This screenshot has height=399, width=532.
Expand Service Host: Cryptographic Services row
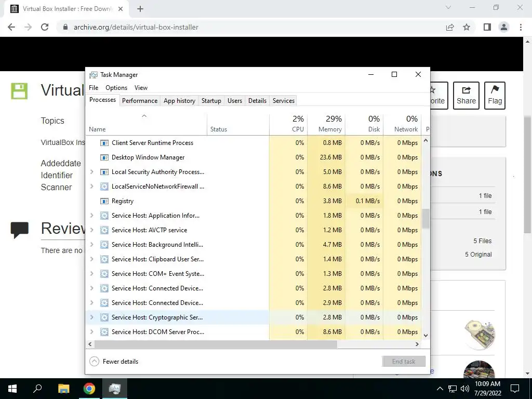point(91,317)
